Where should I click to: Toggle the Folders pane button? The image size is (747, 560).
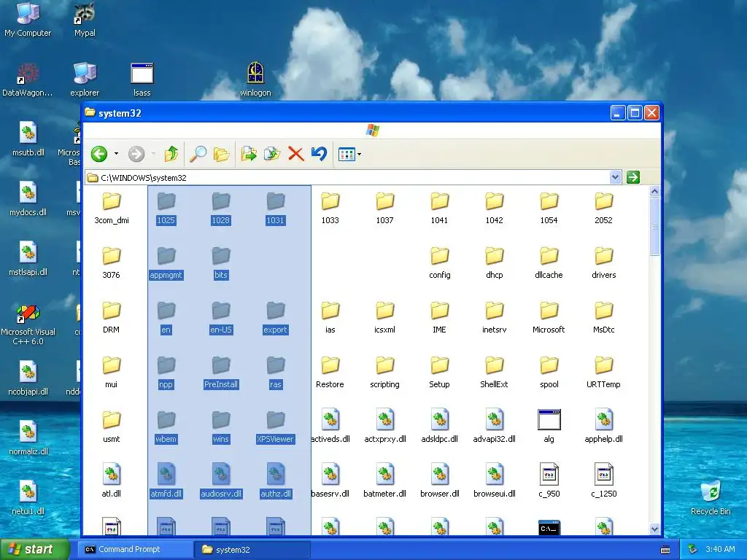tap(221, 154)
